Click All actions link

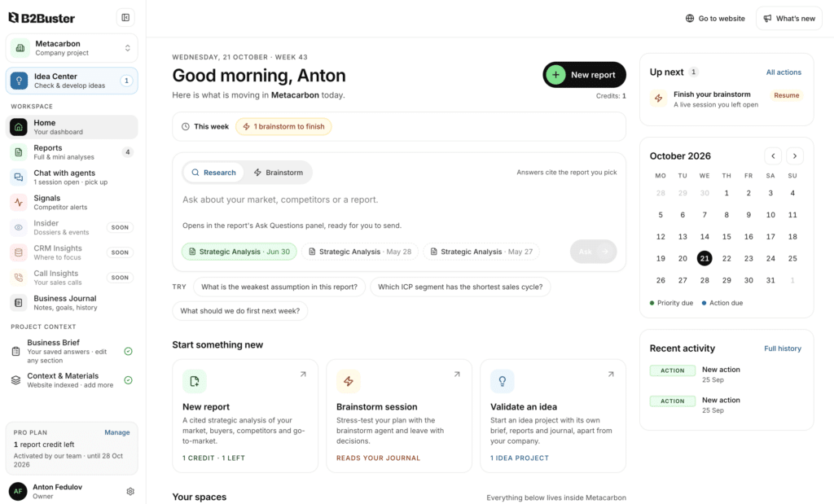point(784,72)
